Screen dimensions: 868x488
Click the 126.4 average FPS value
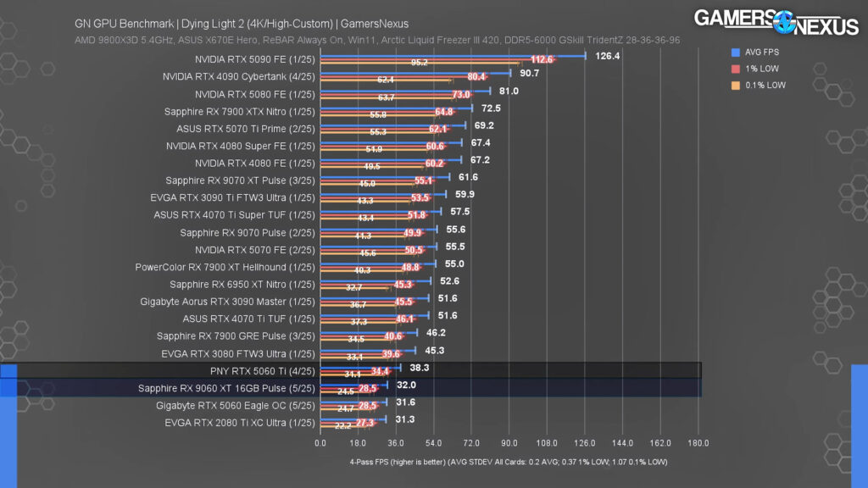pos(607,56)
